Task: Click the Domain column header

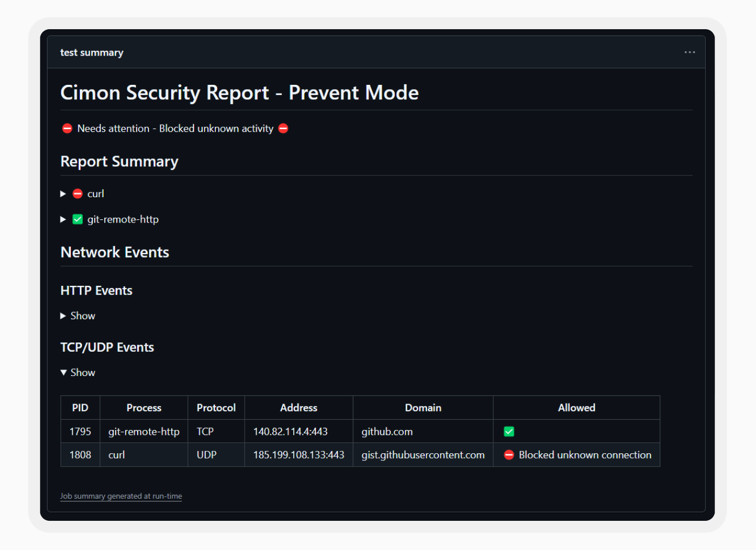Action: tap(423, 408)
